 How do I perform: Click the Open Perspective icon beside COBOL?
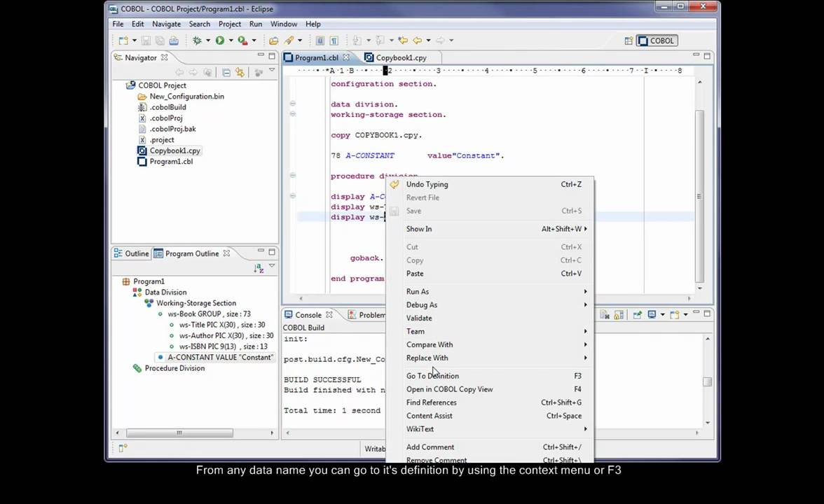(x=629, y=41)
